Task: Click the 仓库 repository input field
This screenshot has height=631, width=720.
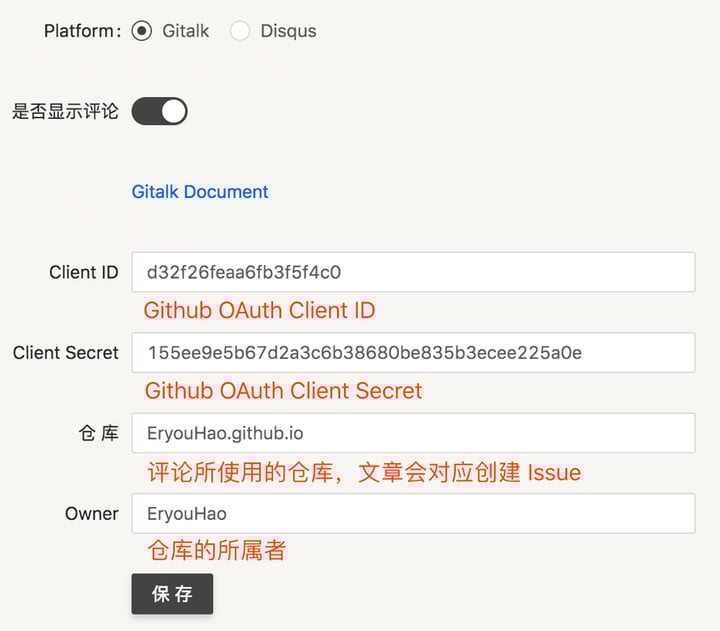Action: click(413, 433)
